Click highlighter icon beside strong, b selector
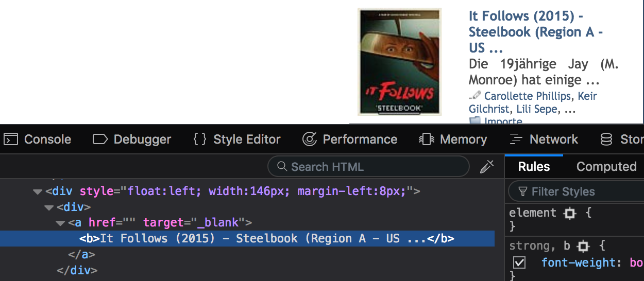 583,246
